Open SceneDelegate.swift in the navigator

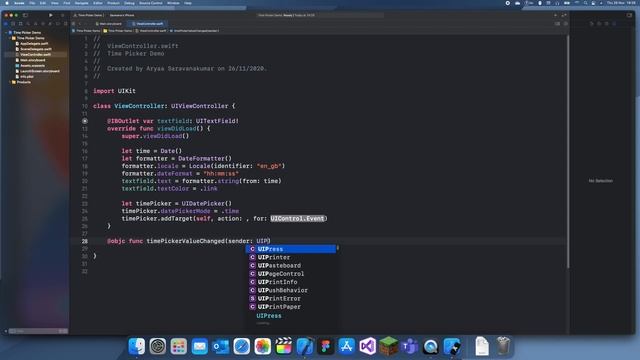(x=36, y=49)
